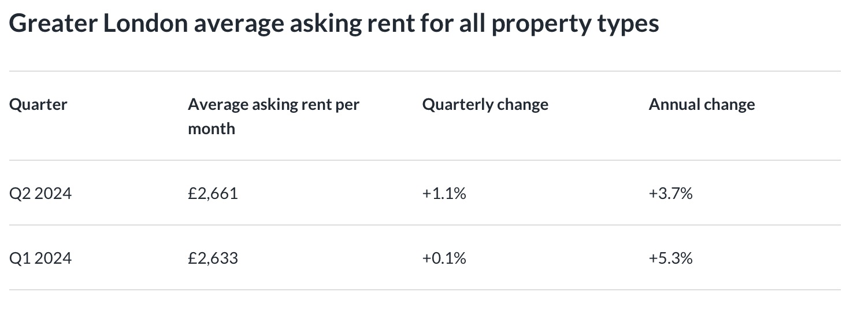Click the +0.1% quarterly change value
The height and width of the screenshot is (310, 868).
point(444,258)
